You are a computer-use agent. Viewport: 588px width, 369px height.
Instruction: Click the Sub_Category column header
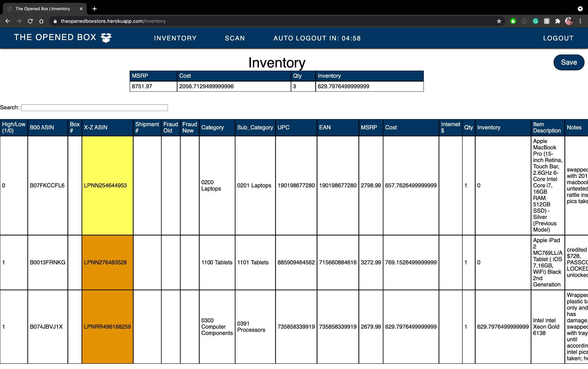[255, 127]
